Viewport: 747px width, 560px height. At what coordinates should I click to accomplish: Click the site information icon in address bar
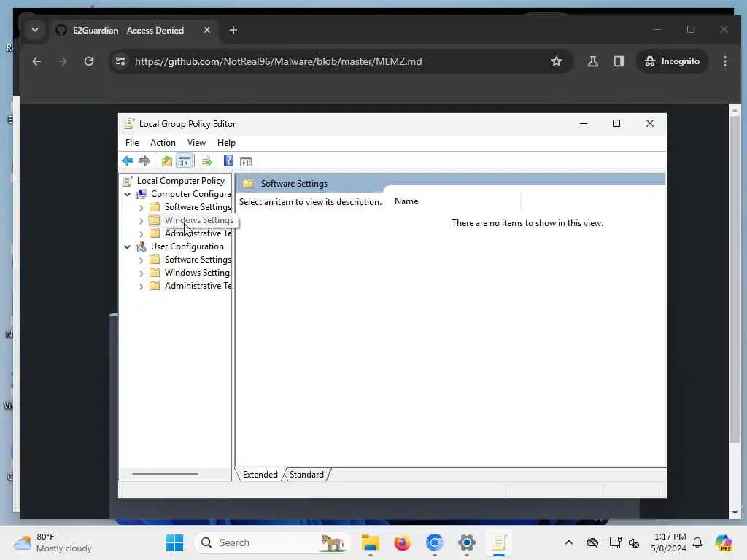(x=120, y=61)
